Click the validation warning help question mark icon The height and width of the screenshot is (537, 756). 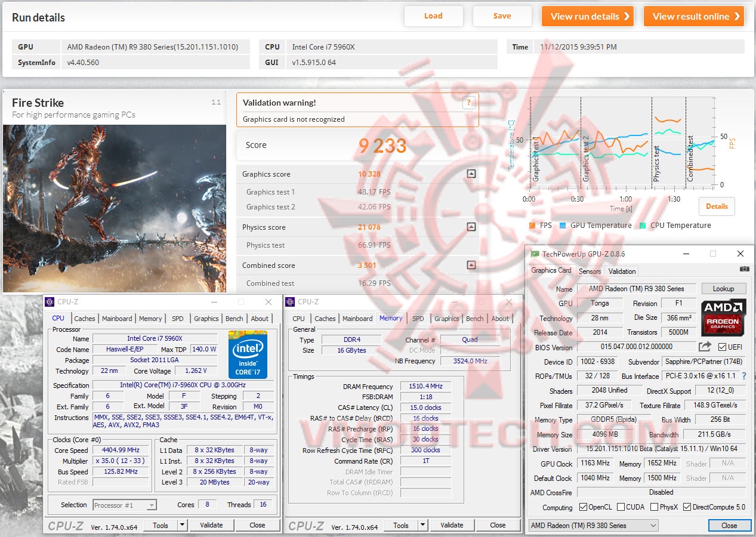469,103
